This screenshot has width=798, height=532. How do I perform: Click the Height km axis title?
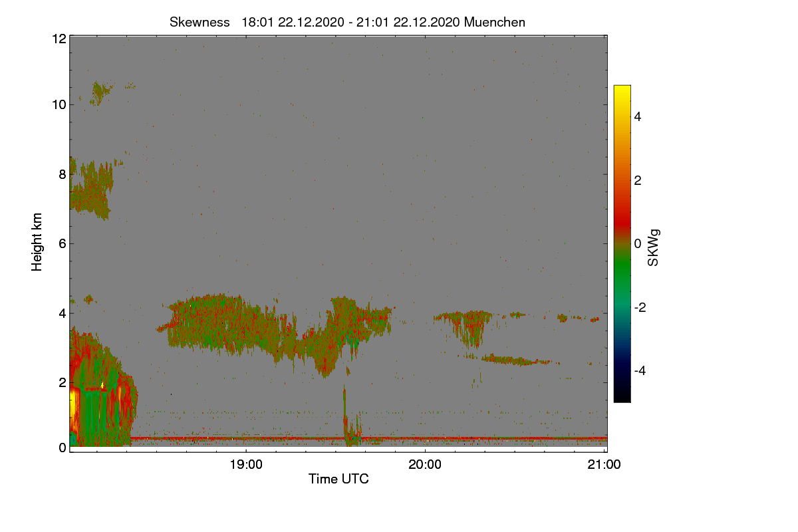[37, 242]
